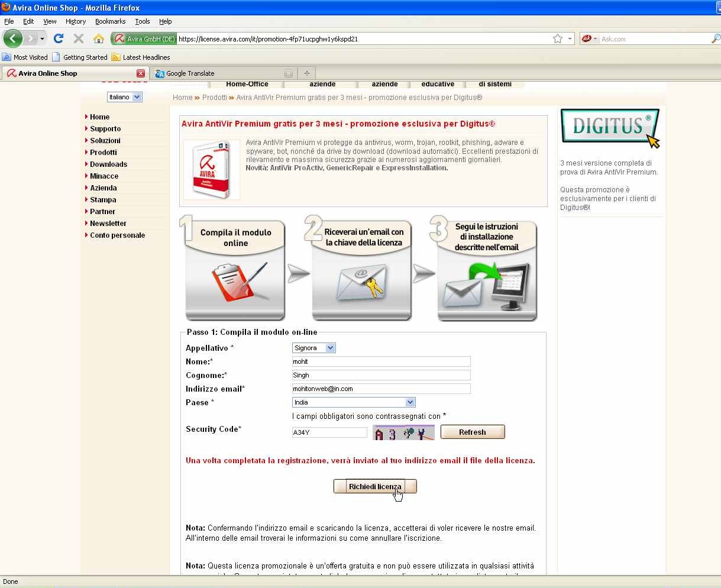Screen dimensions: 721x588
Task: Click into the Ask.com search field
Action: [x=655, y=39]
